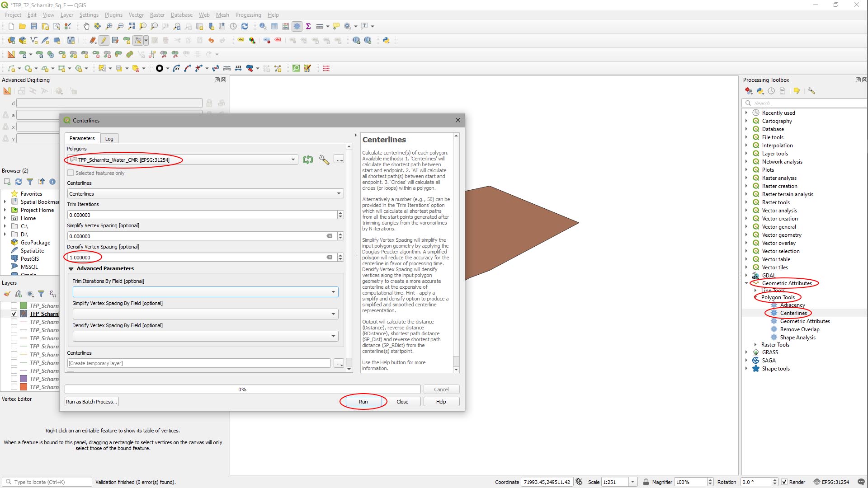The height and width of the screenshot is (488, 868).
Task: Click the Close button in Centerlines dialog
Action: (x=402, y=402)
